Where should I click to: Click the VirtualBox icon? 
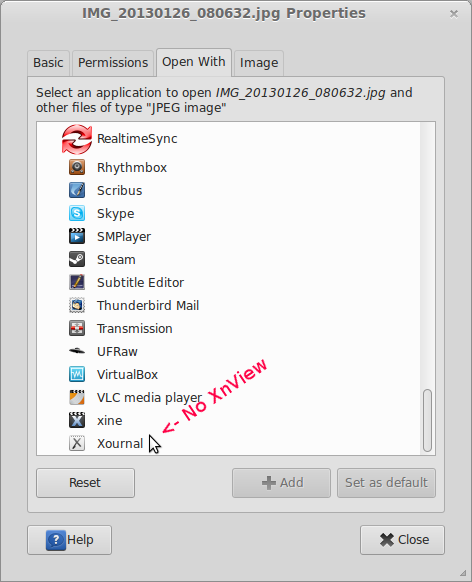click(x=77, y=375)
